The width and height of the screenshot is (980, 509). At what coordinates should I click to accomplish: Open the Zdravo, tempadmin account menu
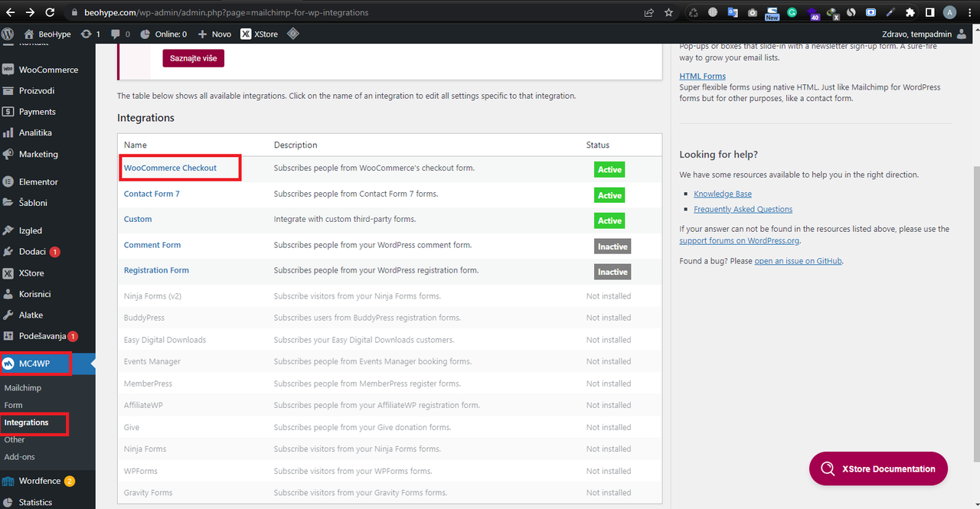point(924,34)
